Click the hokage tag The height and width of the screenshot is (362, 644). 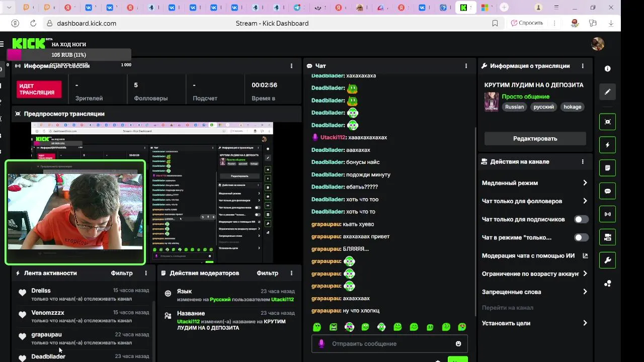[573, 107]
